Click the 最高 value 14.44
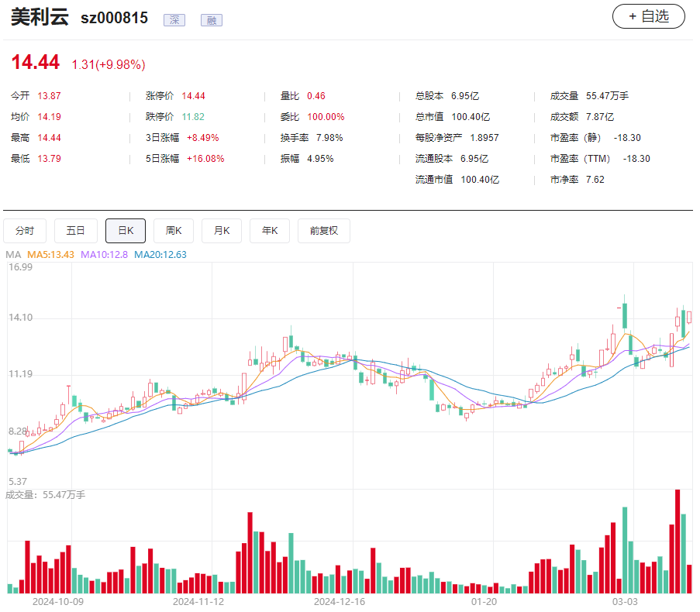The image size is (700, 612). tap(49, 138)
